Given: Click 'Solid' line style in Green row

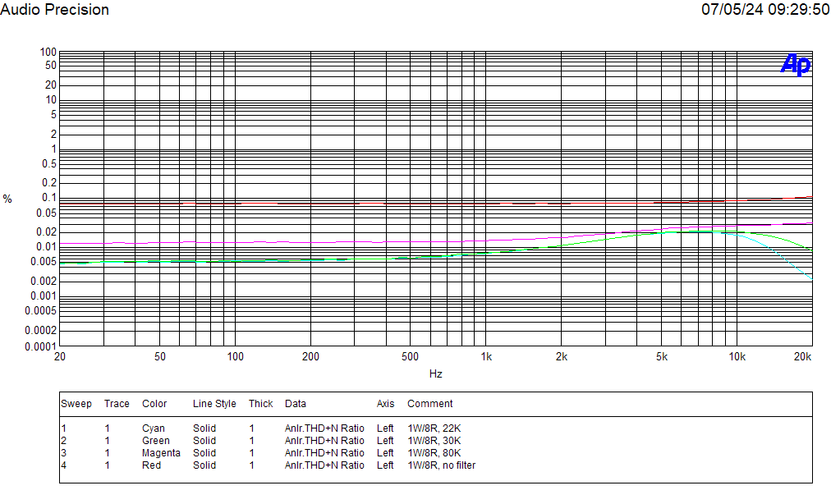Looking at the screenshot, I should (x=204, y=441).
